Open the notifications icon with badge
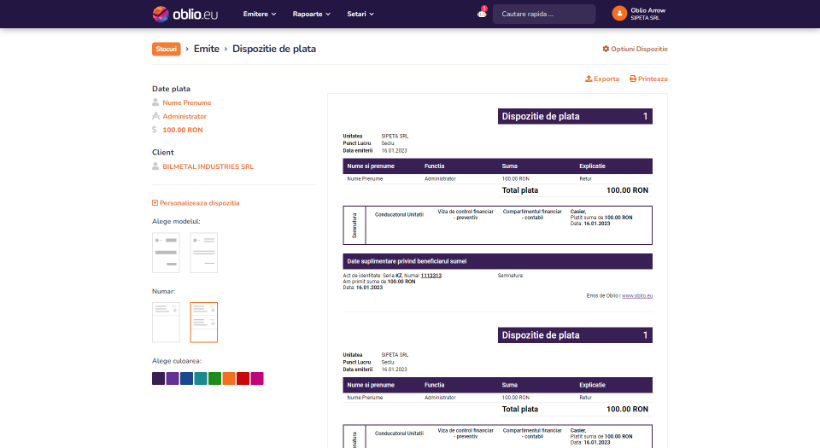 pos(482,14)
